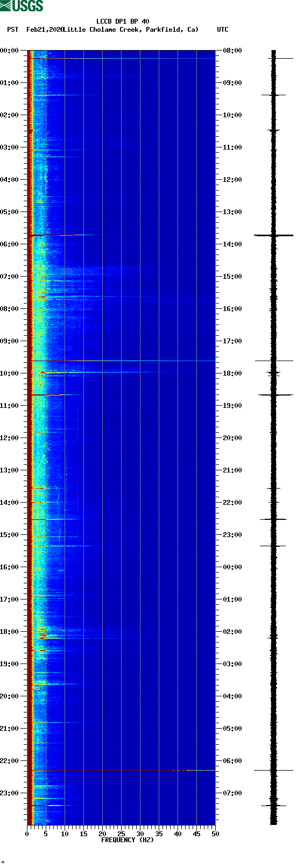Click '03:00' on the PST time axis

click(10, 147)
